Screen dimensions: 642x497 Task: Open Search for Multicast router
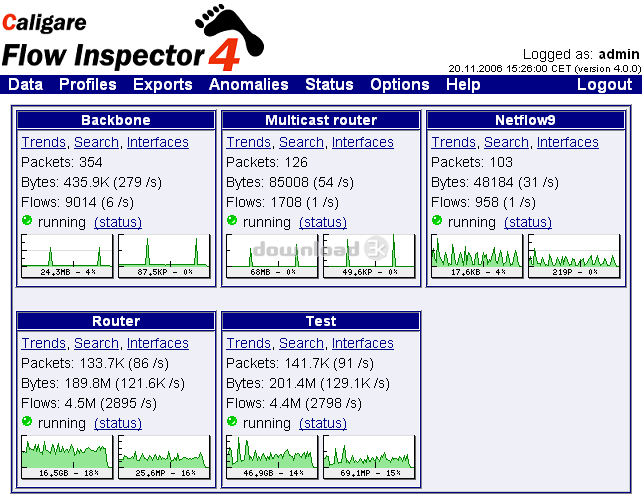[301, 142]
